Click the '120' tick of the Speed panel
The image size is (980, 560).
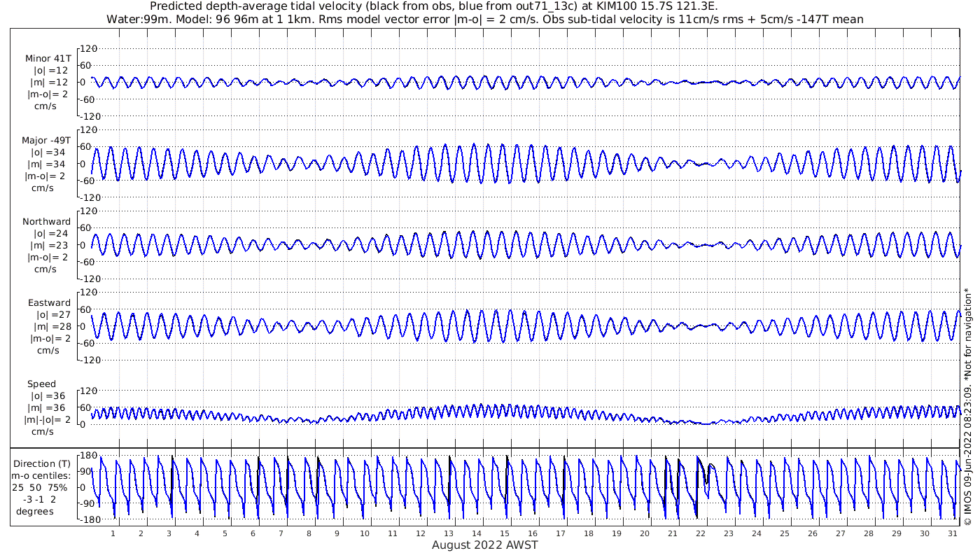[90, 390]
